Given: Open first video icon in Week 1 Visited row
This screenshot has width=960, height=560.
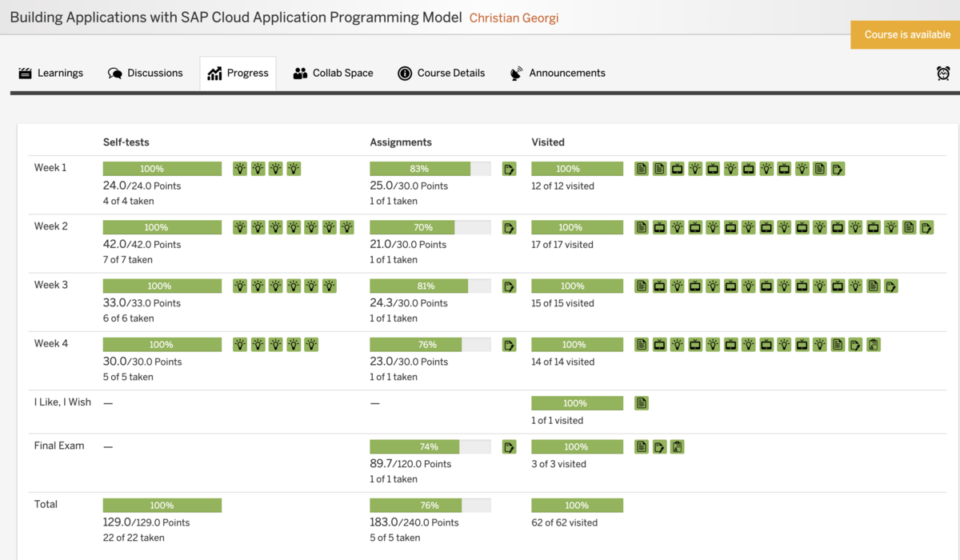Looking at the screenshot, I should (x=677, y=169).
